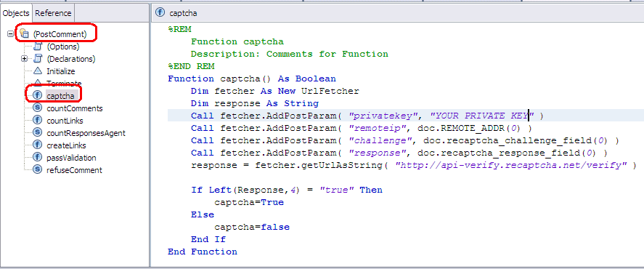
Task: Click the (PostComment) script library icon
Action: [x=24, y=33]
